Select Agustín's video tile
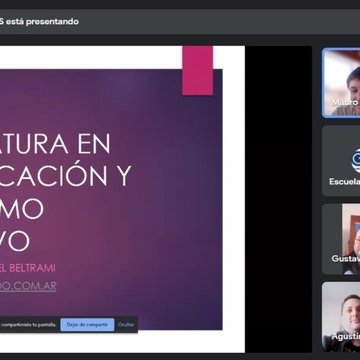Screen dimensions: 360x360 pos(341,317)
